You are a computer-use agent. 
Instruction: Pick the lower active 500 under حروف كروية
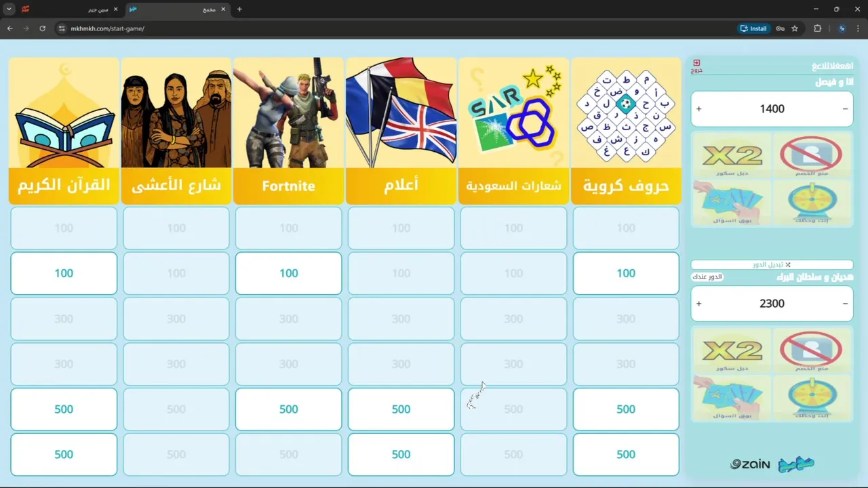click(626, 454)
